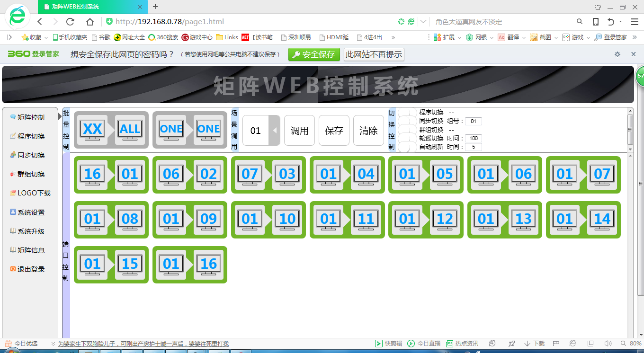Select the XX to ALL batch control tile
Screen dimensions: 644x353
click(111, 129)
